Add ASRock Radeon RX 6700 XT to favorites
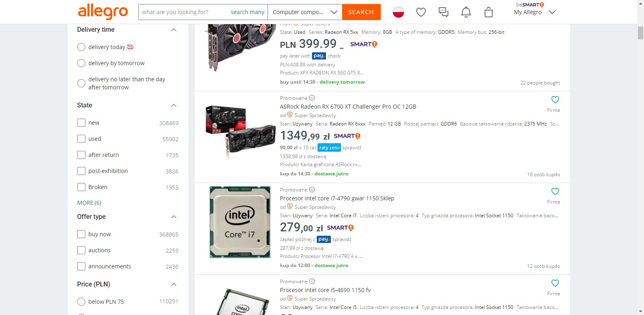 [555, 99]
